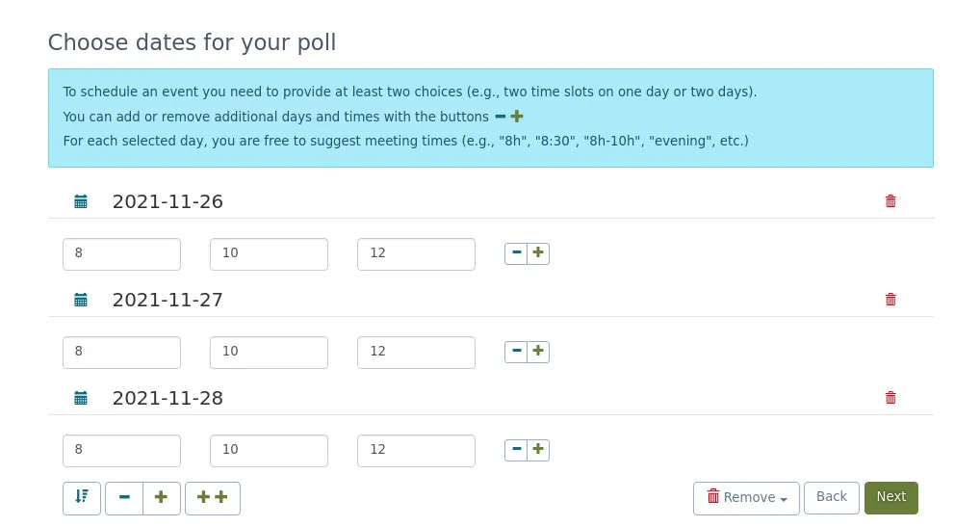Delete the 2021-11-26 day with trash icon
Viewport: 980px width, 527px height.
(890, 201)
